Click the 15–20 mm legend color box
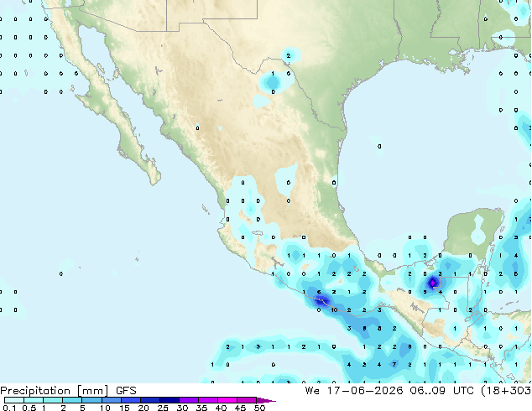The height and width of the screenshot is (411, 532). click(x=131, y=400)
